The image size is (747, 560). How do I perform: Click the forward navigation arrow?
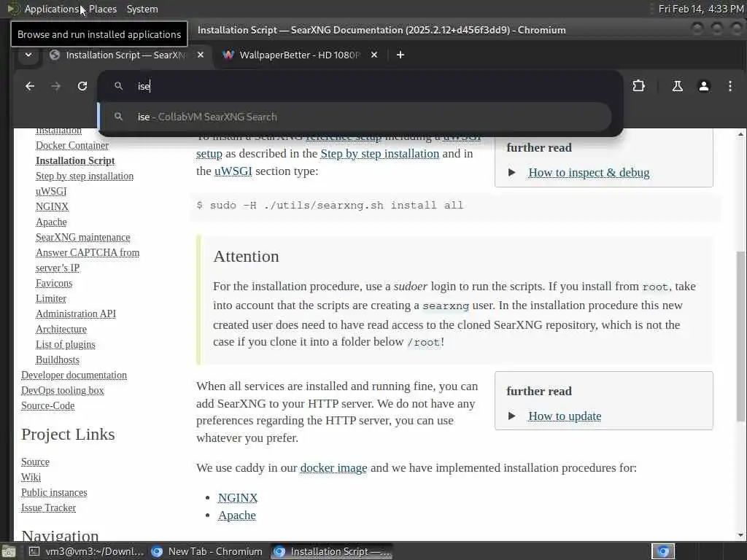click(x=55, y=86)
